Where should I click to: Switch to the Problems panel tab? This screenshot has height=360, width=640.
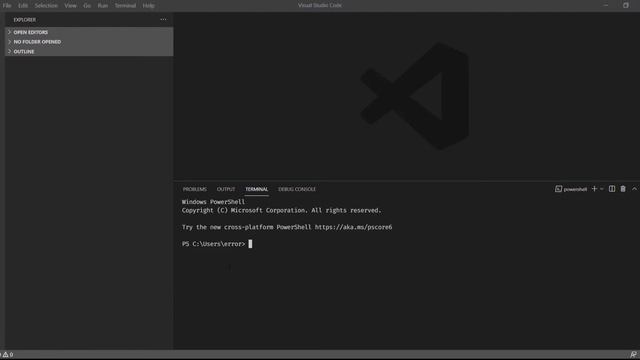point(195,189)
